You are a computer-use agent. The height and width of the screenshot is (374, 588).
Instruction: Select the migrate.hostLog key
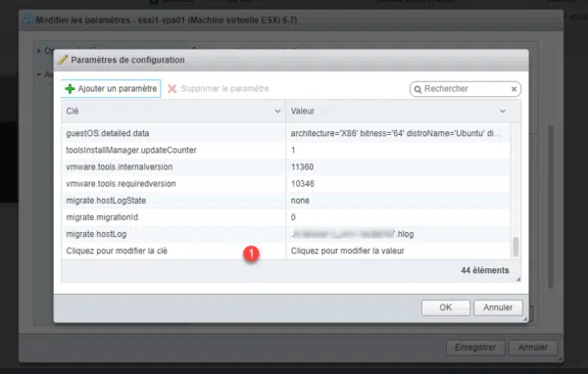tap(96, 234)
